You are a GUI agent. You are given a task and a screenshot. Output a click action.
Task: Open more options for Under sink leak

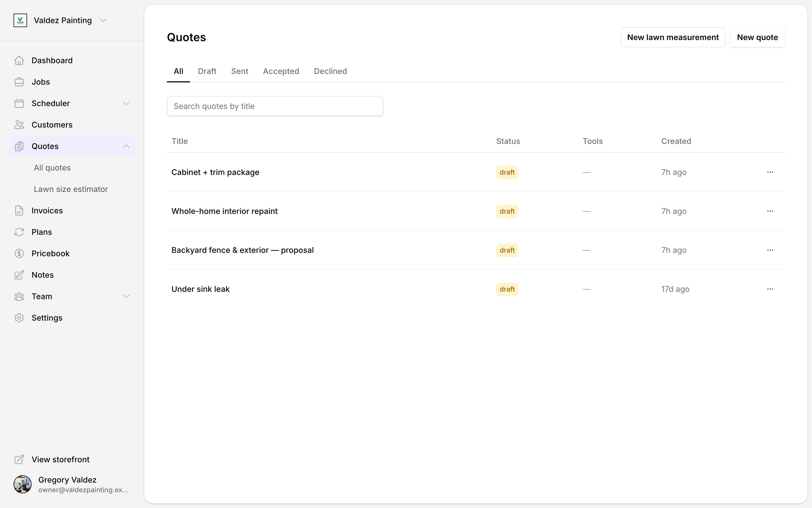(x=770, y=289)
